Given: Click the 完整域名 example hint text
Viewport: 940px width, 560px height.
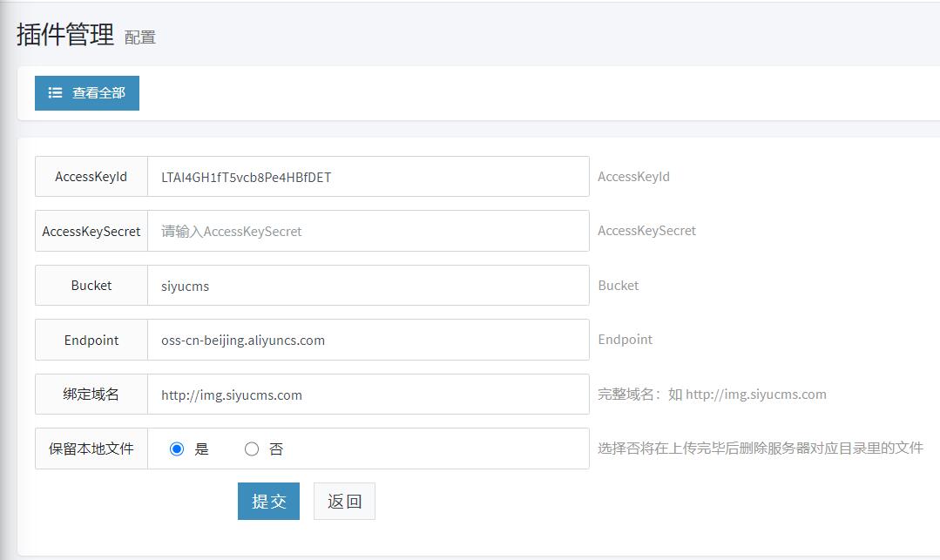Looking at the screenshot, I should coord(712,395).
